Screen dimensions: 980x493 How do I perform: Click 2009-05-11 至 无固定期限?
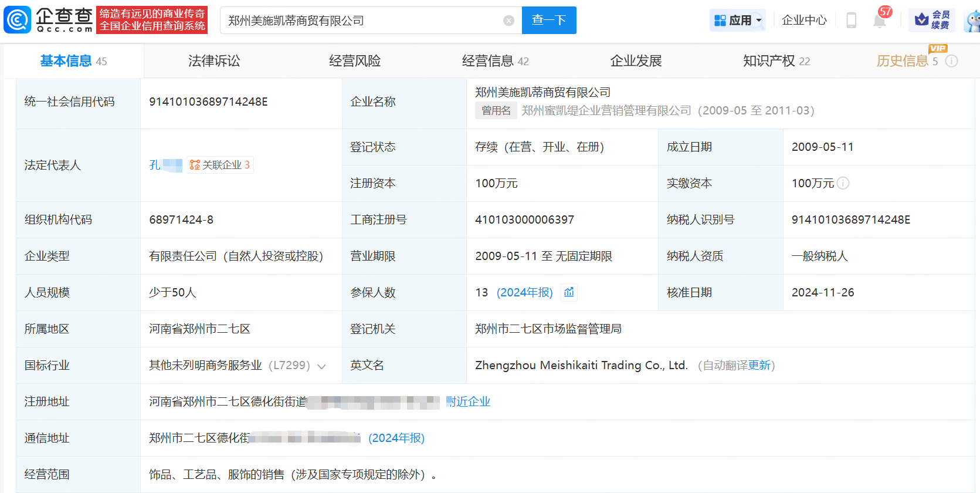pyautogui.click(x=544, y=256)
